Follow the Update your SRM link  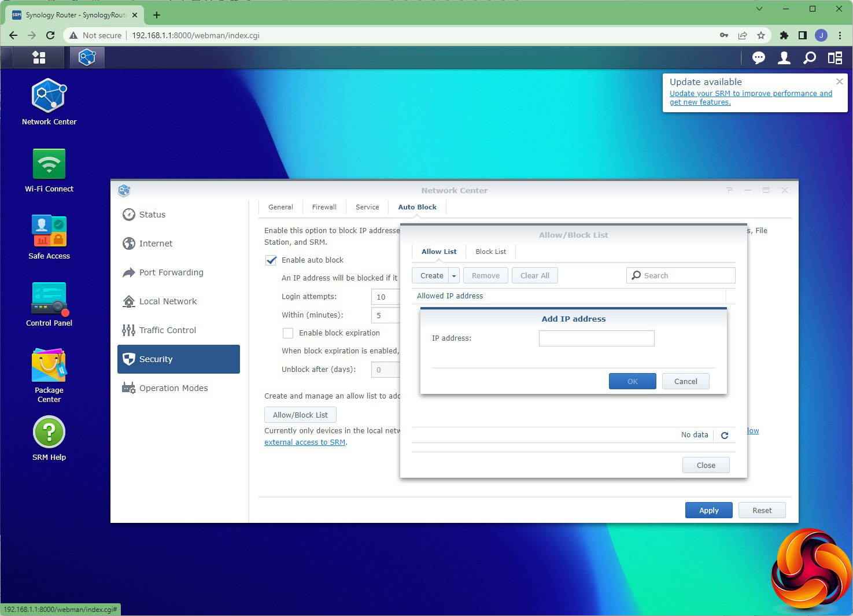pos(751,98)
